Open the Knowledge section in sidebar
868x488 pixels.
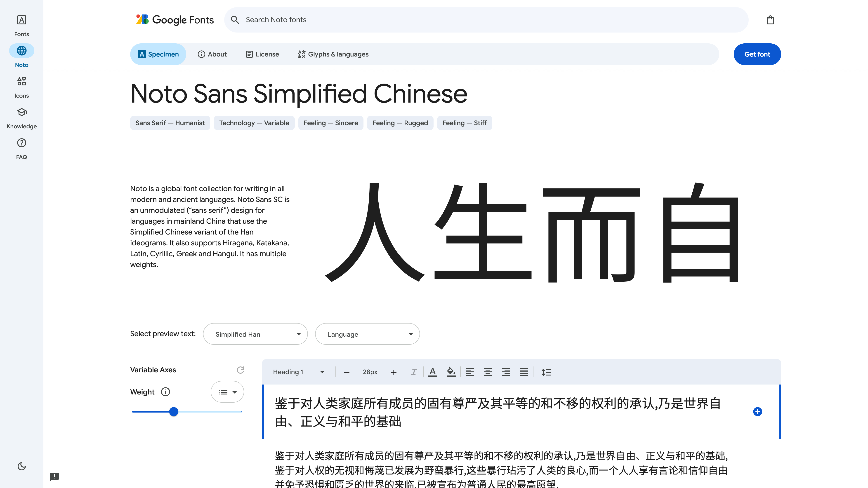tap(21, 118)
